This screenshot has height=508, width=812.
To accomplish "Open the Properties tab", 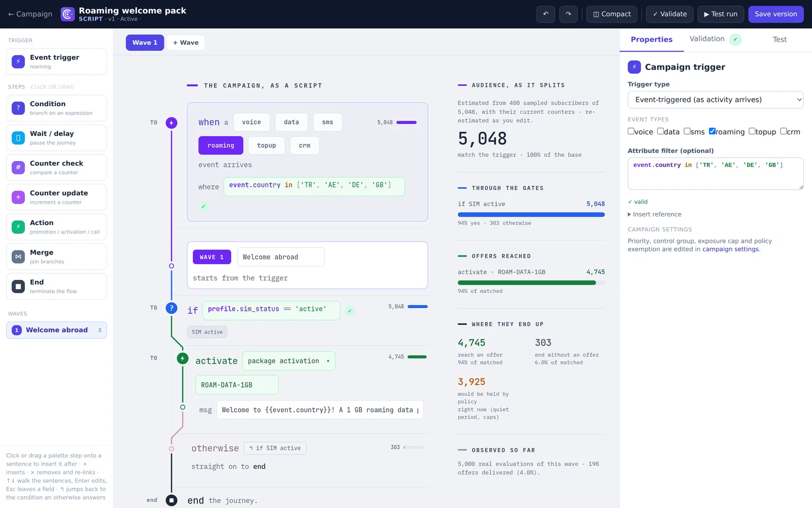I will (652, 40).
